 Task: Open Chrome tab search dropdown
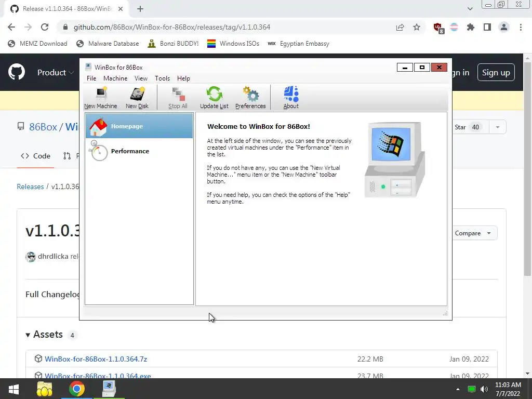(x=470, y=9)
